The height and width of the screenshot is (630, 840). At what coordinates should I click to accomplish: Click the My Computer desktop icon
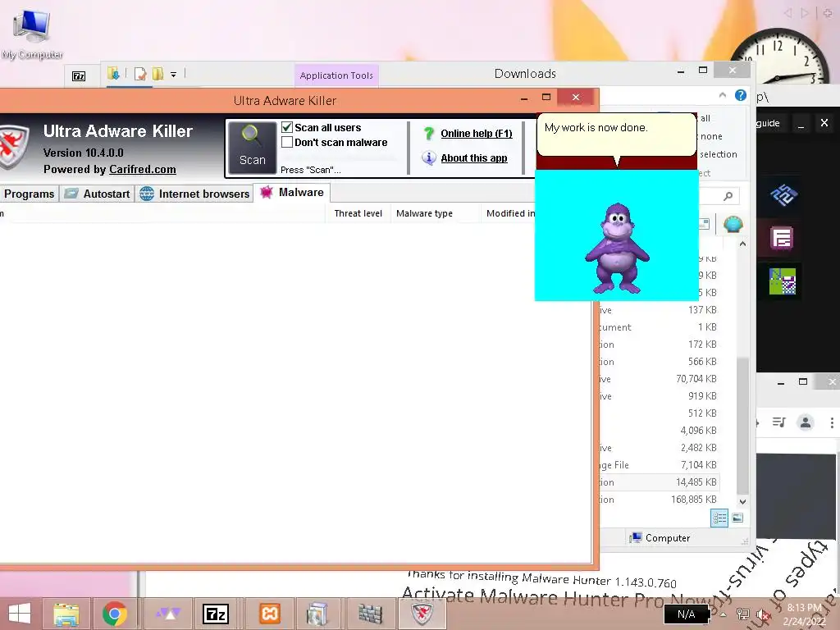32,33
